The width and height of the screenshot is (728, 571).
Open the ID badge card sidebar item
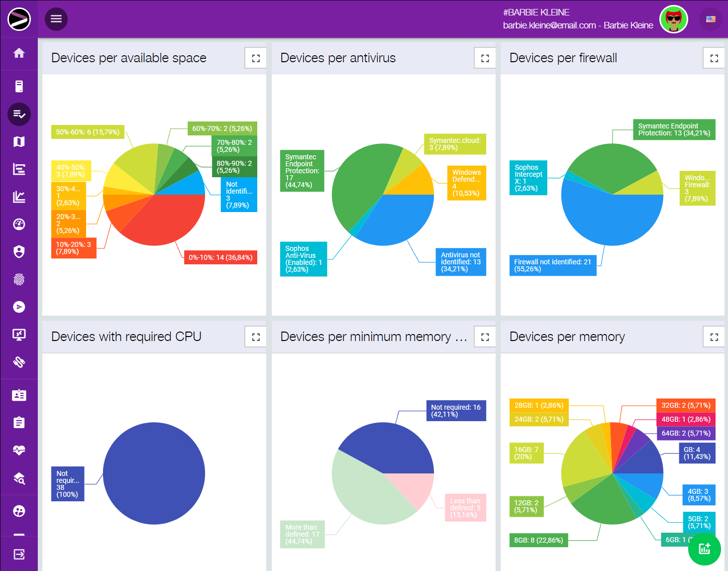(x=19, y=395)
